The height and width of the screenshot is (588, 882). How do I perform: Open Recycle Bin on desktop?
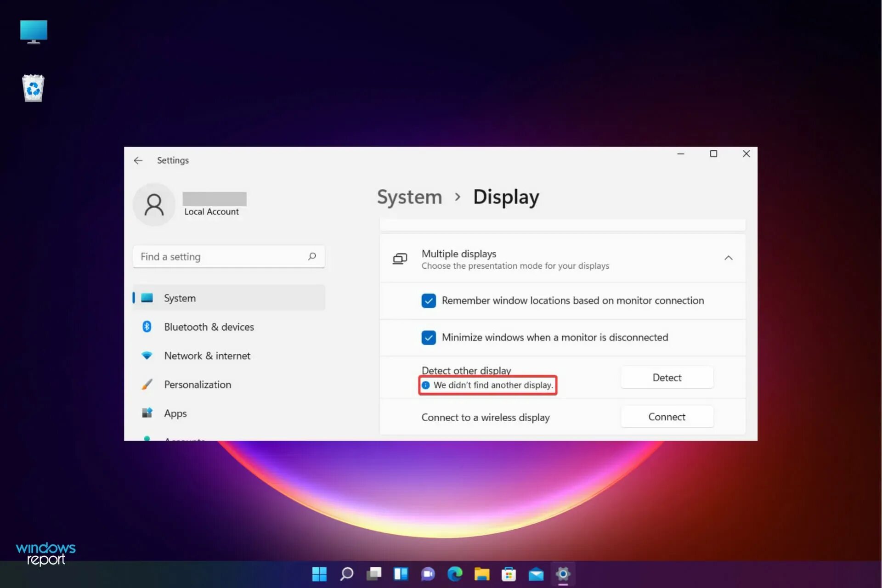33,88
